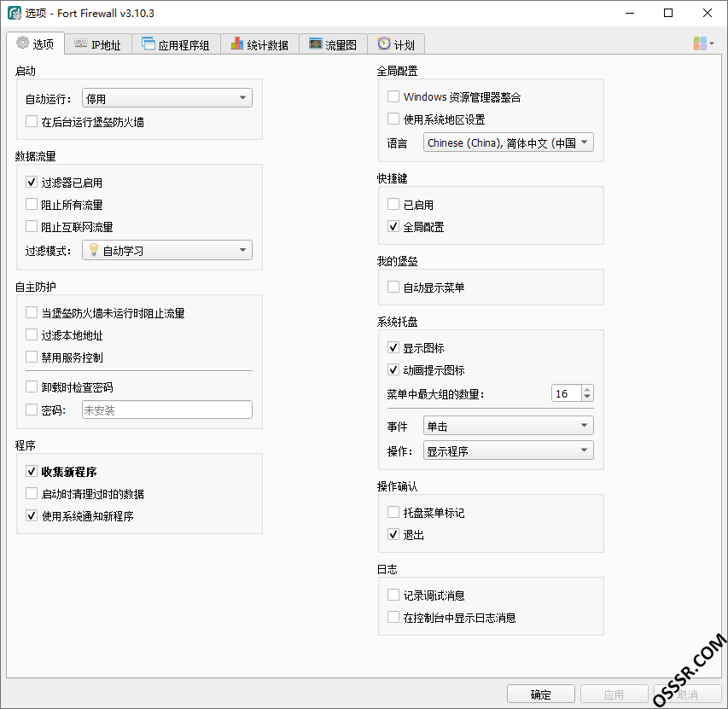Check 过滤本地地址

(x=32, y=334)
